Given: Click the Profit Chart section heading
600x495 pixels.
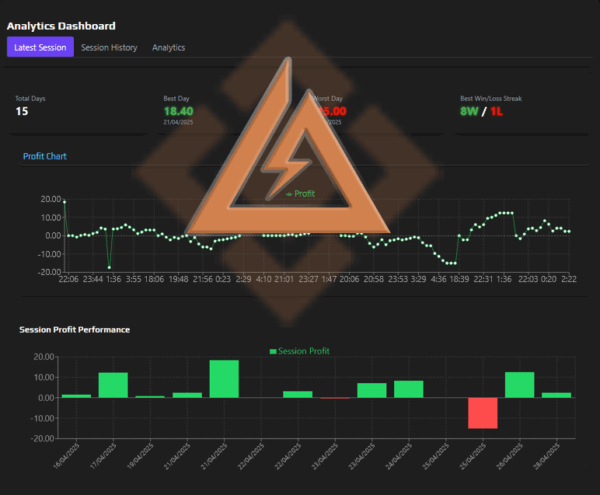Looking at the screenshot, I should pos(45,156).
